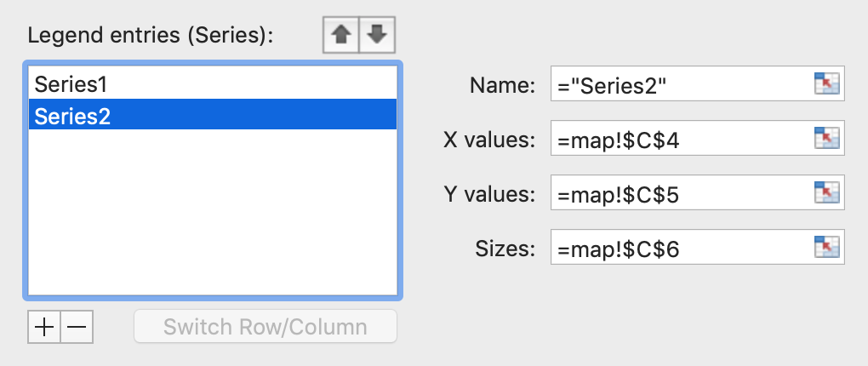Click into the Name text field
This screenshot has height=366, width=868.
tap(681, 83)
